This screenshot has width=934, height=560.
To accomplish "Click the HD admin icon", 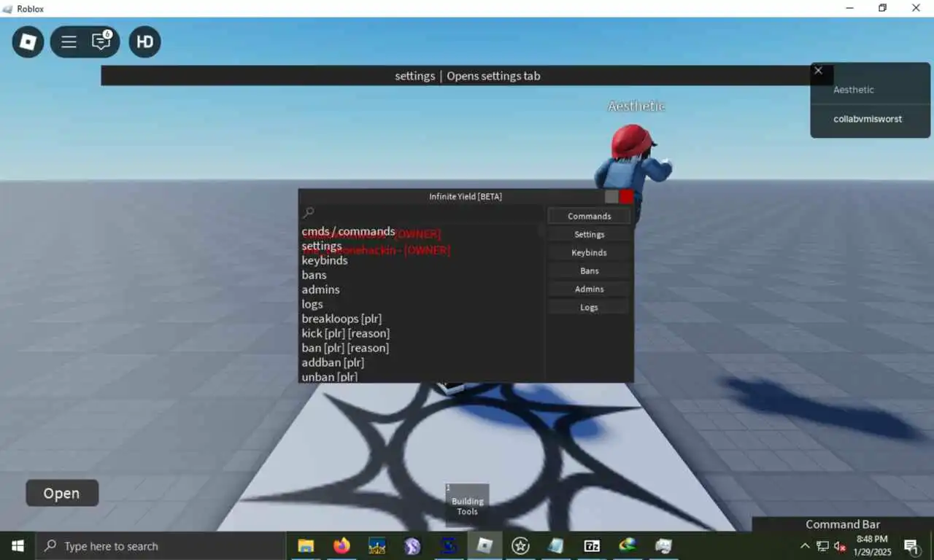I will click(x=144, y=42).
